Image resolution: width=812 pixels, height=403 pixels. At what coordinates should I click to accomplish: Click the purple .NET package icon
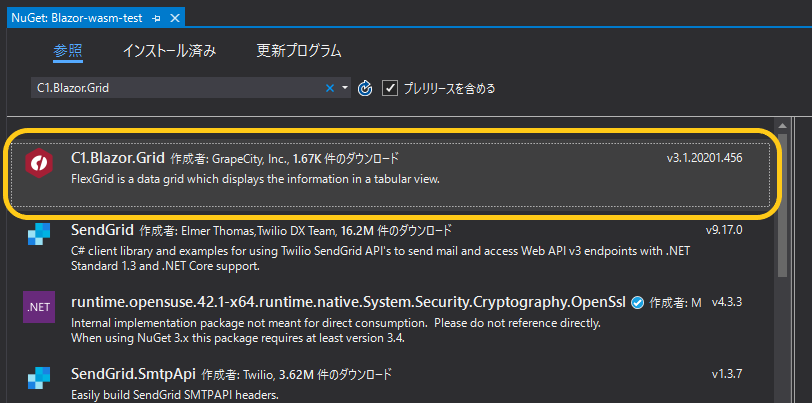[39, 307]
